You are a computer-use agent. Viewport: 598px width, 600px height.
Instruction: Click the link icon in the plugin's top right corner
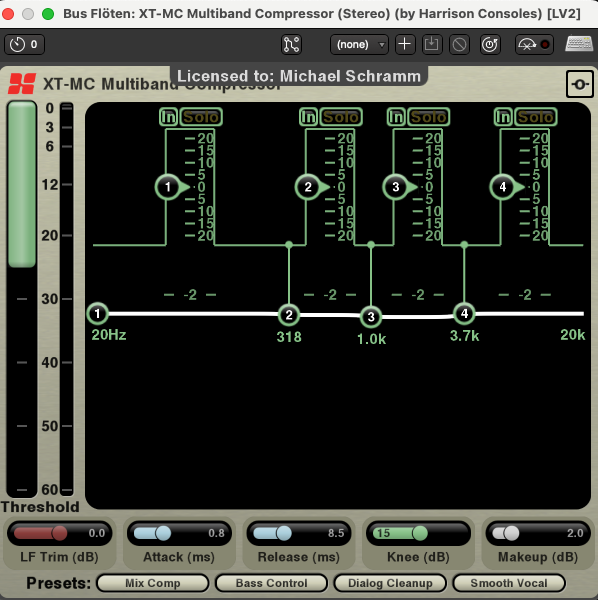(580, 84)
